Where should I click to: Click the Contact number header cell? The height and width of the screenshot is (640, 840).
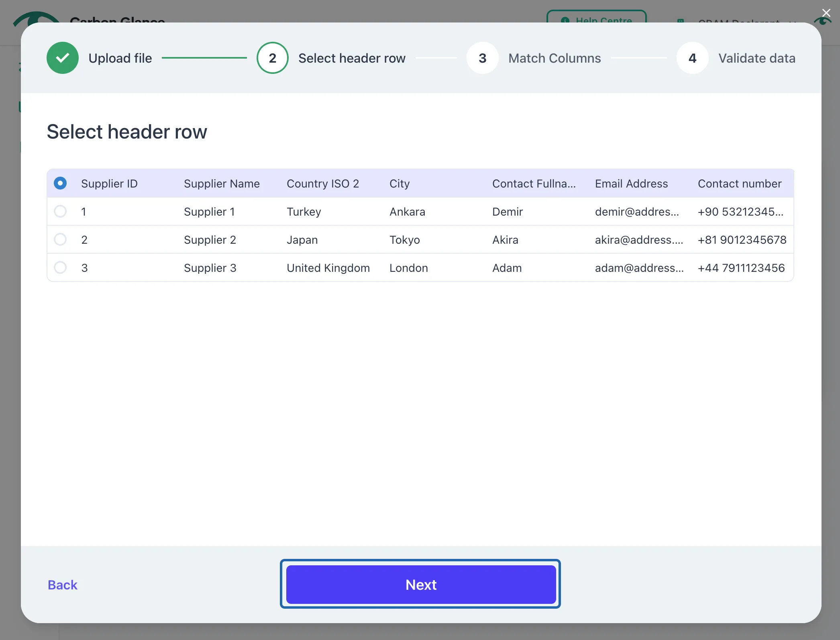click(x=740, y=183)
